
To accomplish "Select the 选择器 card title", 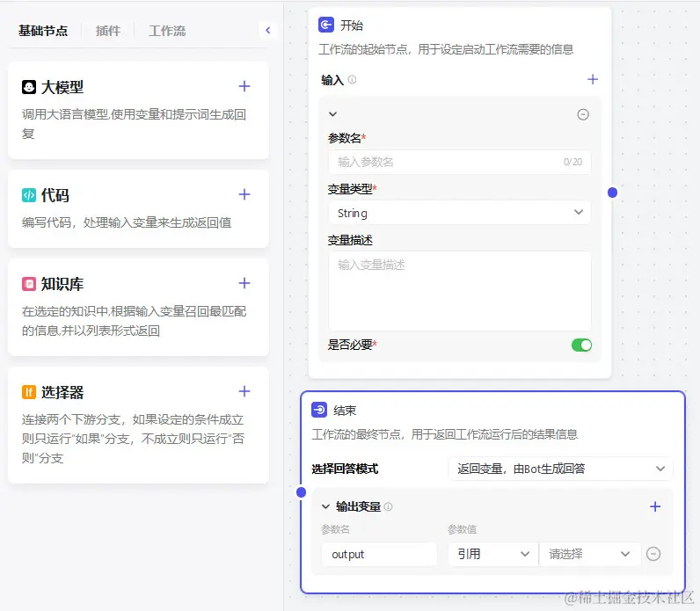I will [x=62, y=392].
